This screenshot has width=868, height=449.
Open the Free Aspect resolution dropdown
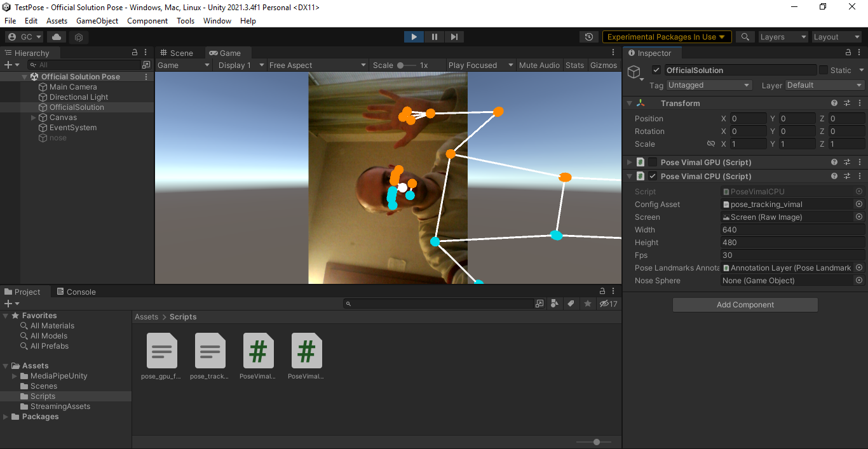(x=318, y=65)
